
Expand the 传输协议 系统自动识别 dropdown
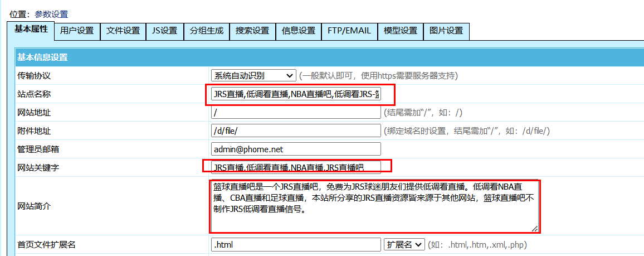pyautogui.click(x=253, y=75)
